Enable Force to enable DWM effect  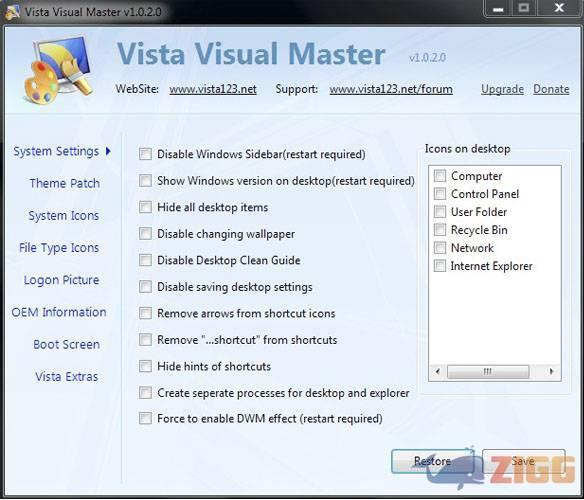tap(145, 418)
